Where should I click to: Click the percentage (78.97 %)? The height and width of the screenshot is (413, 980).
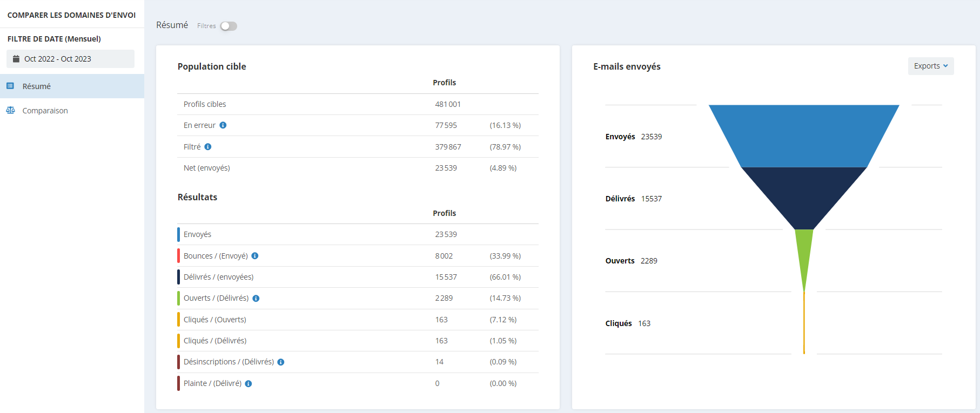tap(505, 147)
